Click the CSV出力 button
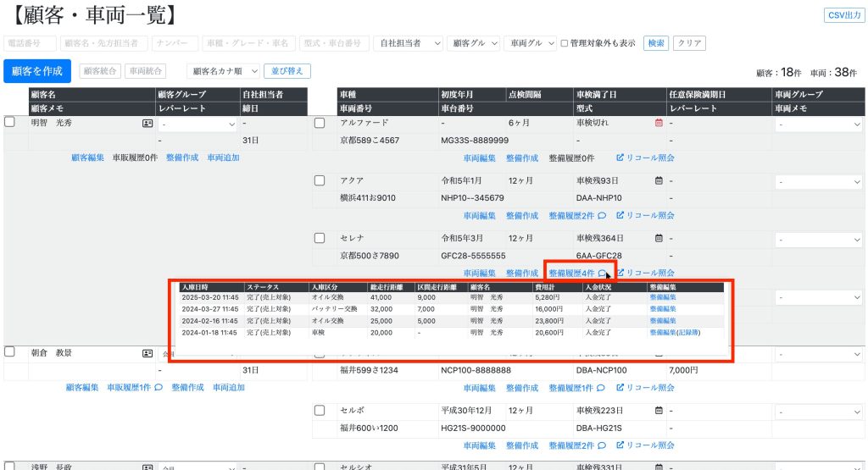Screen dimensions: 868x470 coord(844,15)
